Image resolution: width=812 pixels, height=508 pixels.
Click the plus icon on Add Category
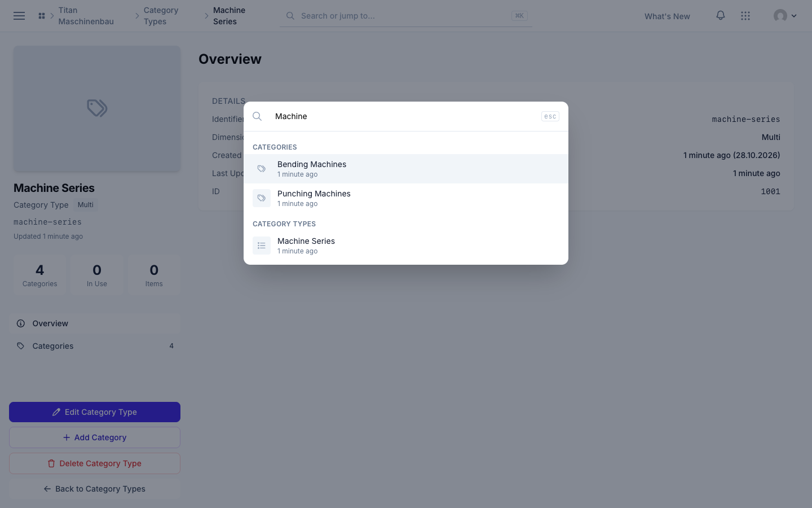coord(67,437)
